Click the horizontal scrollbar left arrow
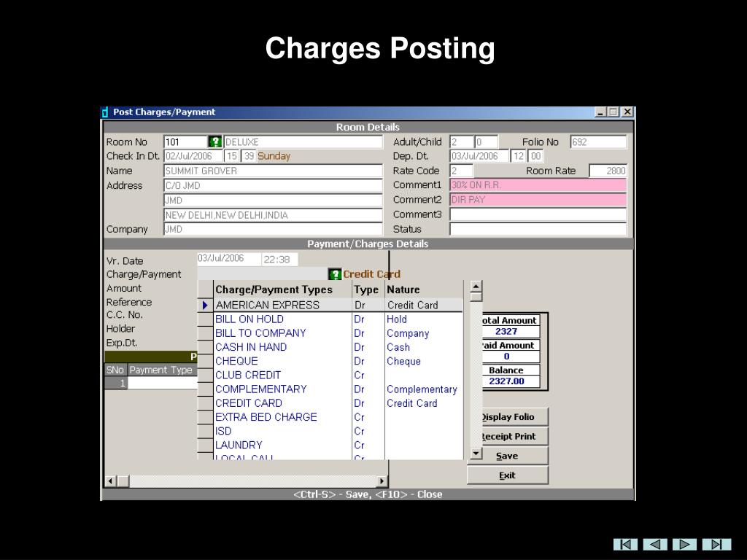 (x=111, y=481)
